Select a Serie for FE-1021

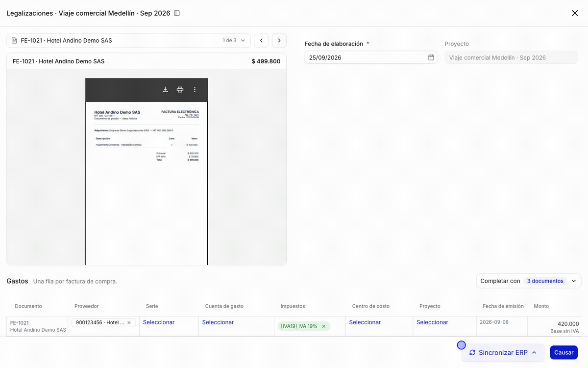tap(159, 322)
